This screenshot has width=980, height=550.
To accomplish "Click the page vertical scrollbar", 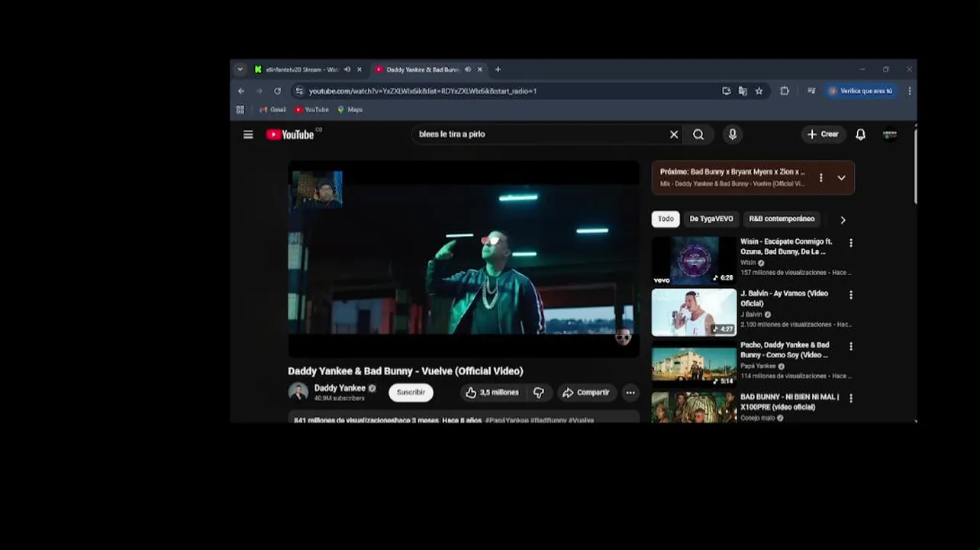I will click(x=914, y=167).
